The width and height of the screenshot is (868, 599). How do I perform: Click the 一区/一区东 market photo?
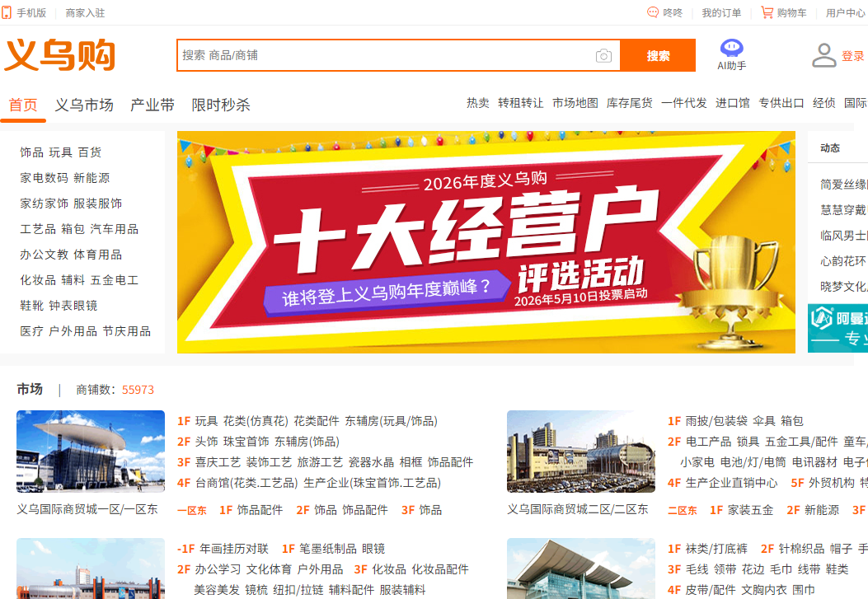coord(91,452)
